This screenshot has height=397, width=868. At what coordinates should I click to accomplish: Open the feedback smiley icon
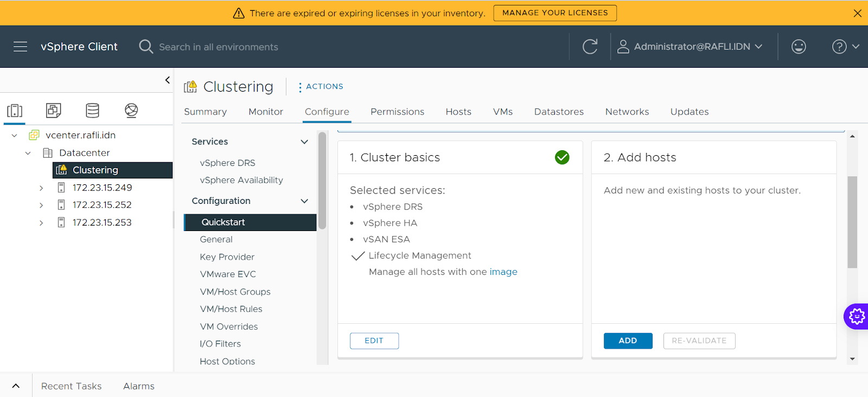[799, 47]
